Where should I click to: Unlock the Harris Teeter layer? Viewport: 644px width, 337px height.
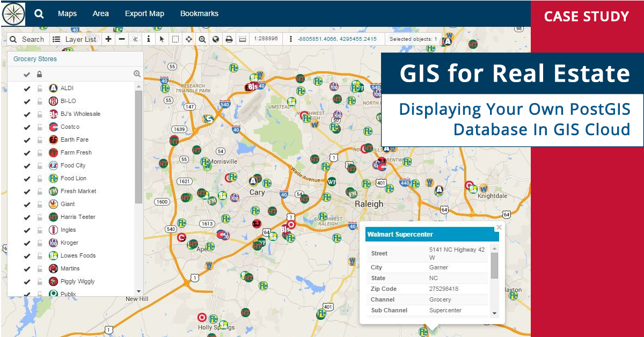[39, 217]
